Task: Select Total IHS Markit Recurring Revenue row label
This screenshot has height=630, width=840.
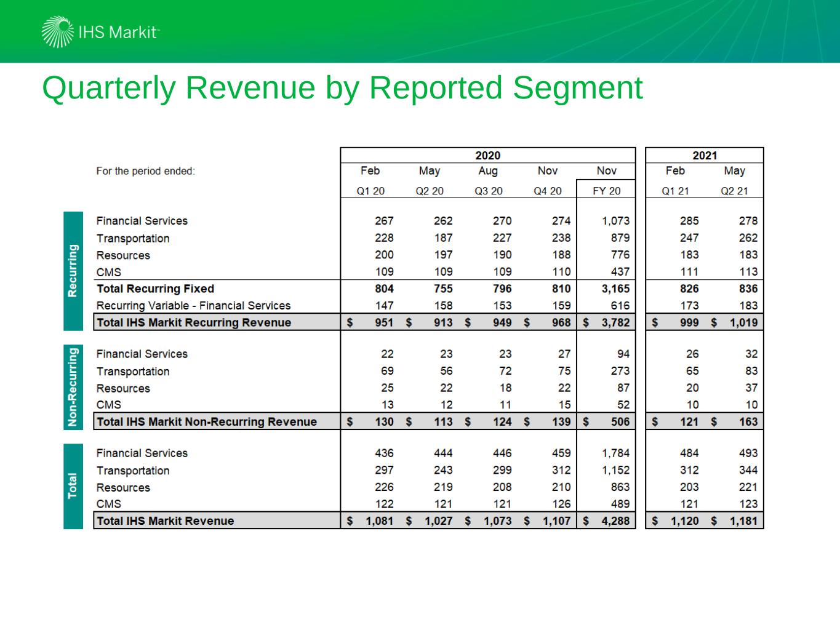Action: (194, 322)
